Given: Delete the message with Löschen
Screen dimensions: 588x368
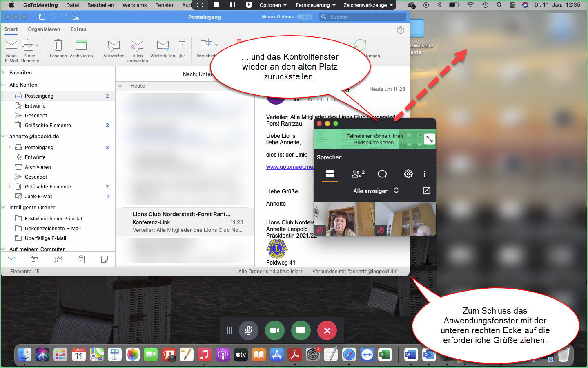Looking at the screenshot, I should click(58, 49).
